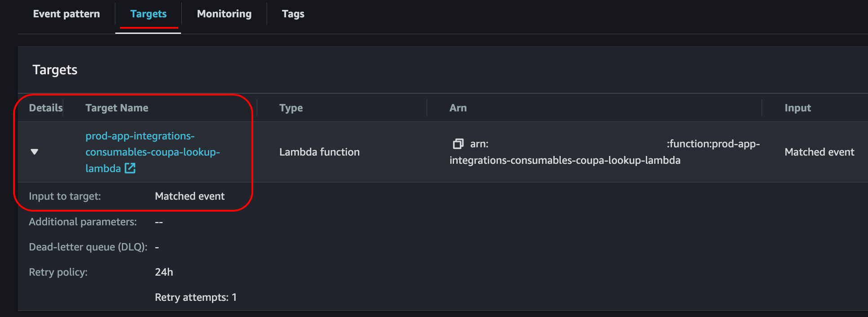The height and width of the screenshot is (317, 868).
Task: Click the Input to target value
Action: pyautogui.click(x=189, y=196)
